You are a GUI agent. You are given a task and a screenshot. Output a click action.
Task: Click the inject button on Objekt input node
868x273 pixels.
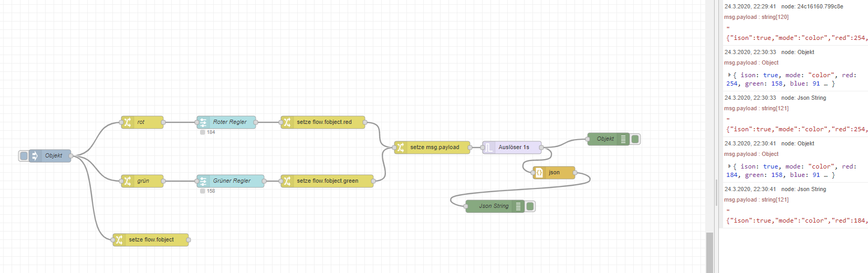coord(24,156)
